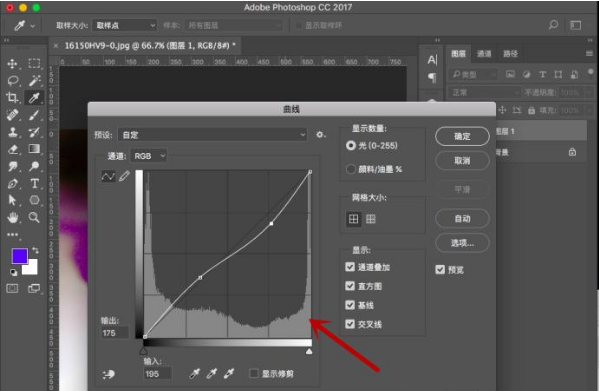
Task: Toggle intersection line checkbox
Action: [350, 324]
